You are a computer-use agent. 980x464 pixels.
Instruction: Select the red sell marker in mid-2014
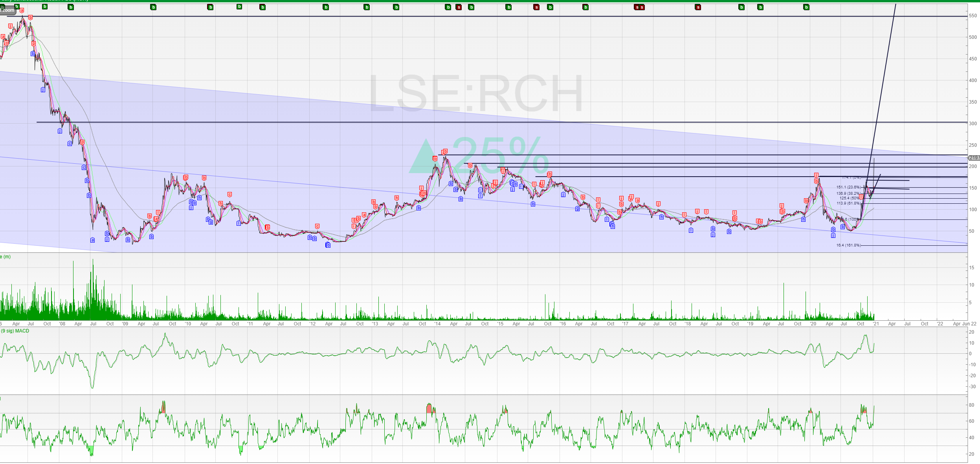coord(459,7)
